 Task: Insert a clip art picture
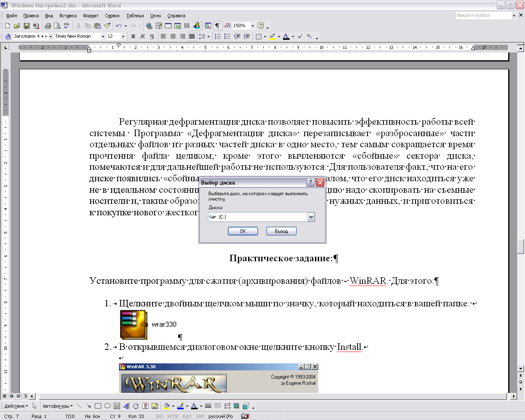click(x=145, y=406)
